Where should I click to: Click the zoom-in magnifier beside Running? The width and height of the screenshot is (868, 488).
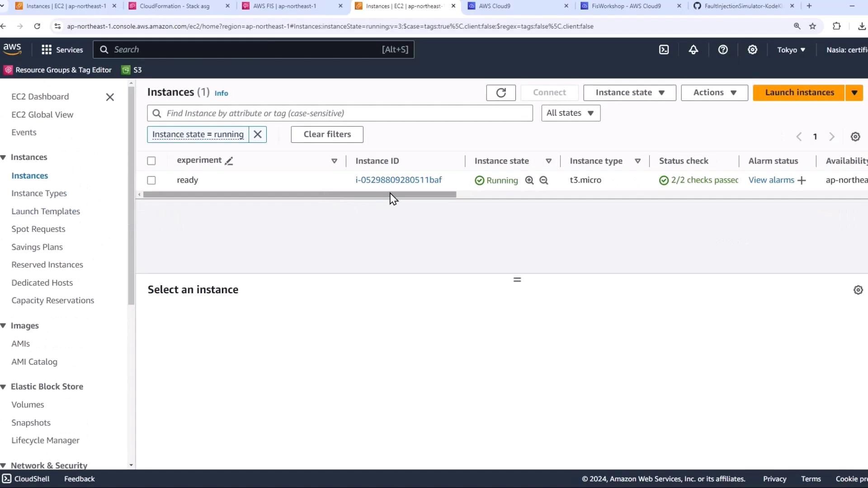[x=529, y=180]
